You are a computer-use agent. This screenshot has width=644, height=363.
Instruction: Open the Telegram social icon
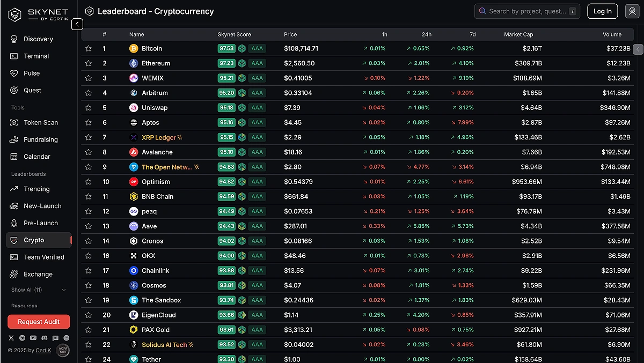[22, 338]
